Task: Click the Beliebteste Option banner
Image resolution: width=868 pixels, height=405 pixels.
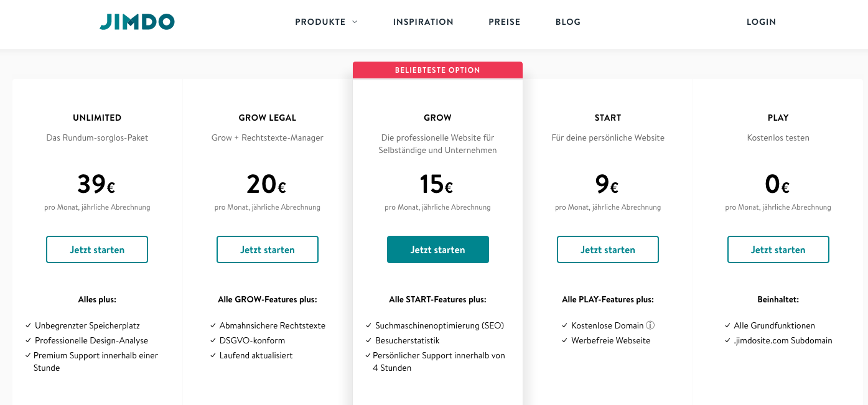Action: click(437, 70)
